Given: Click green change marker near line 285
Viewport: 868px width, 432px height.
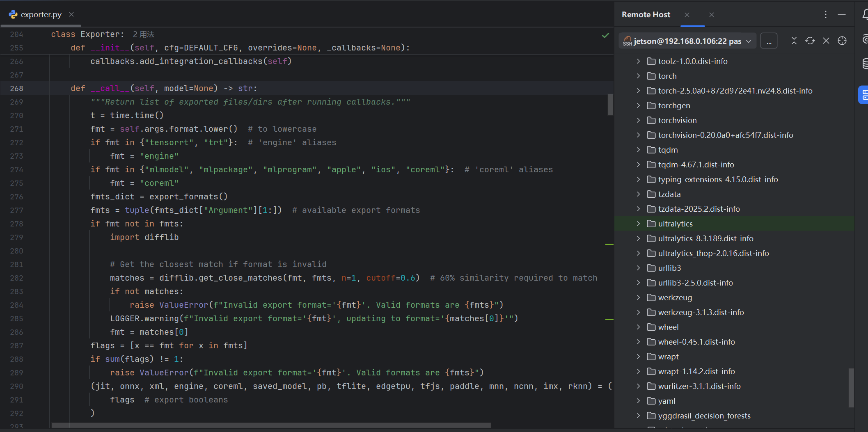Looking at the screenshot, I should point(609,319).
